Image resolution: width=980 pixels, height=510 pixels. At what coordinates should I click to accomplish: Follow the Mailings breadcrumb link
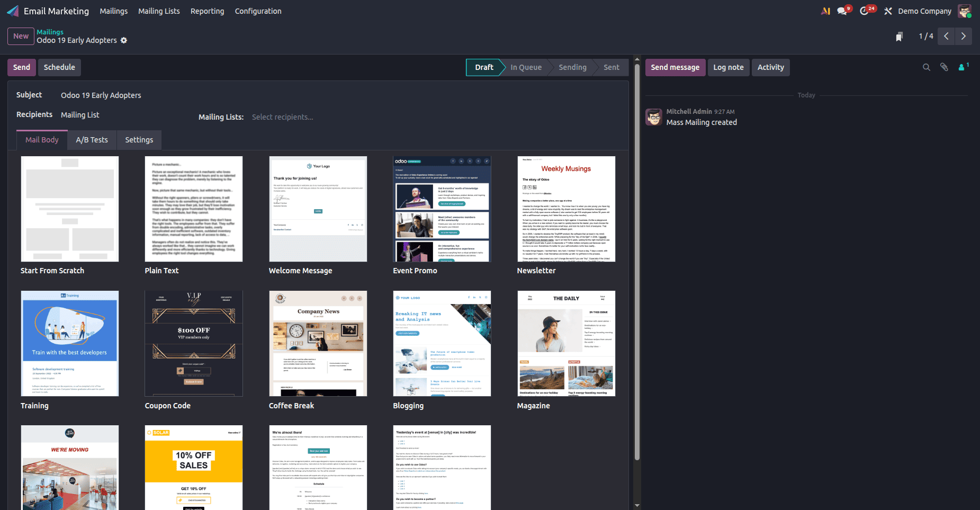tap(50, 32)
